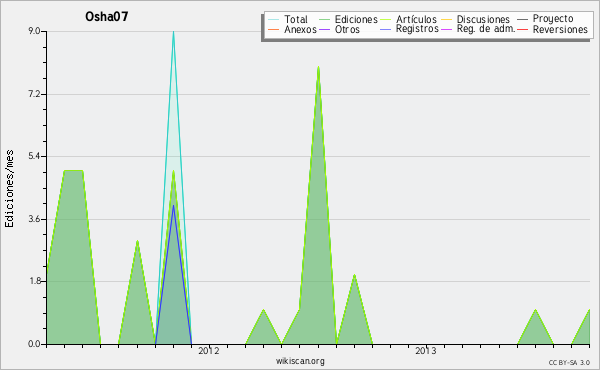Click the tall green peak near 8

318,68
